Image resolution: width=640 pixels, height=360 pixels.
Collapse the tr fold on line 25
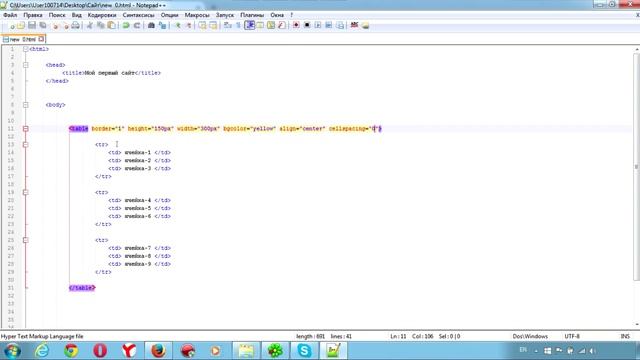(x=26, y=240)
